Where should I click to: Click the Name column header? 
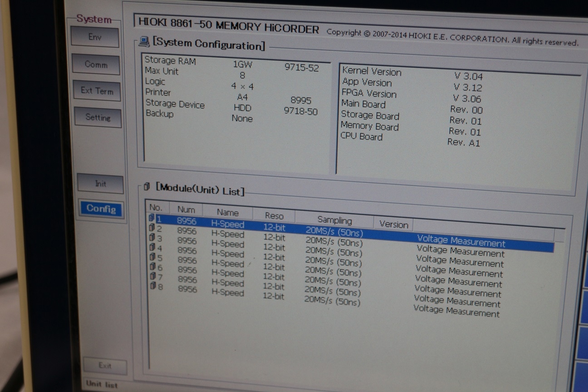(227, 212)
